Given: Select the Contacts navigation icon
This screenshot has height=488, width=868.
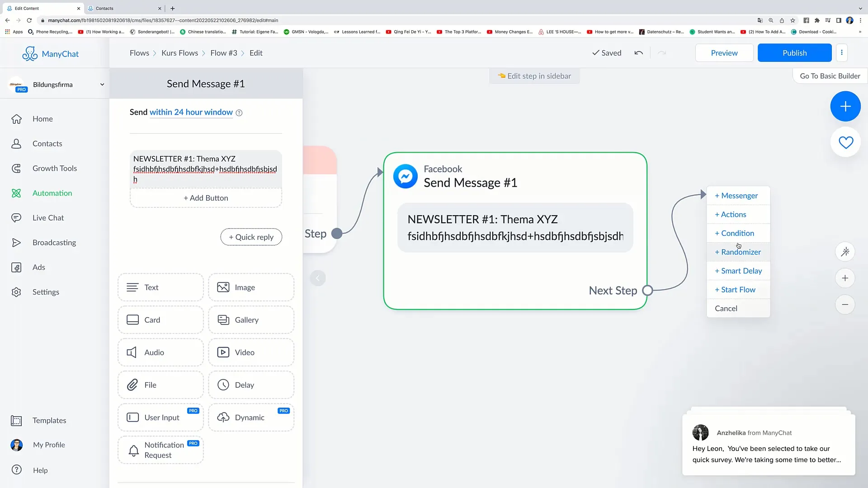Looking at the screenshot, I should click(x=17, y=143).
